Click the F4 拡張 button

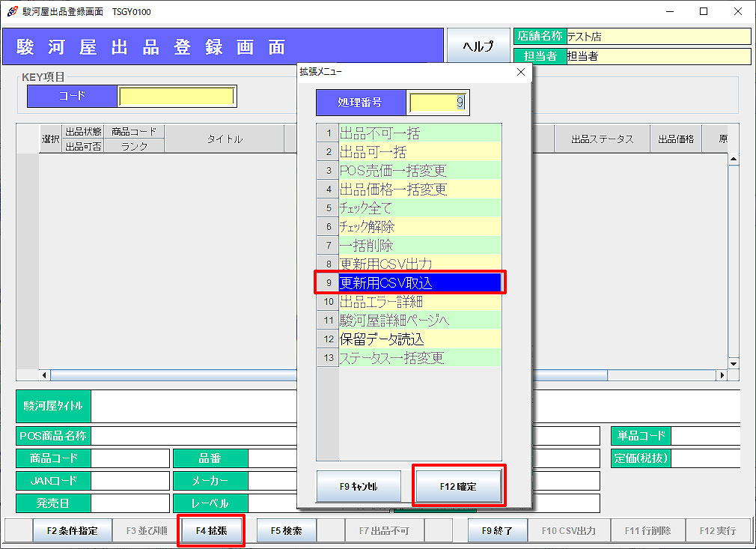point(211,530)
